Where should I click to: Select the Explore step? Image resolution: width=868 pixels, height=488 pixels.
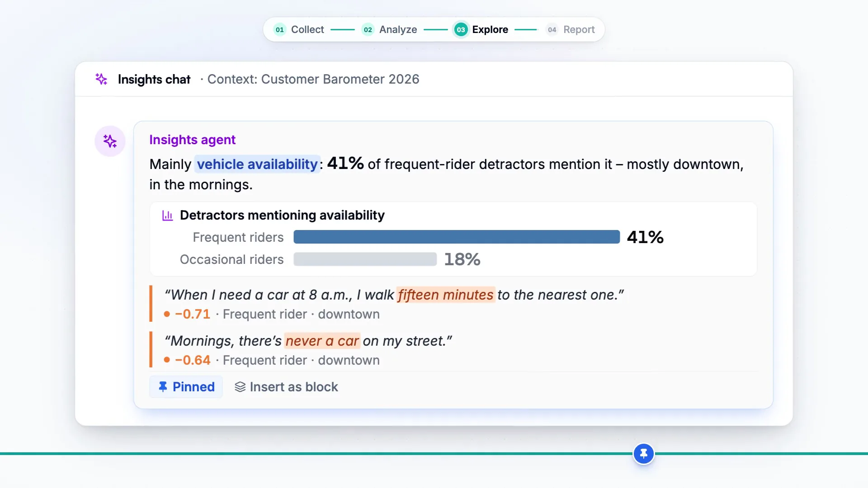tap(481, 30)
